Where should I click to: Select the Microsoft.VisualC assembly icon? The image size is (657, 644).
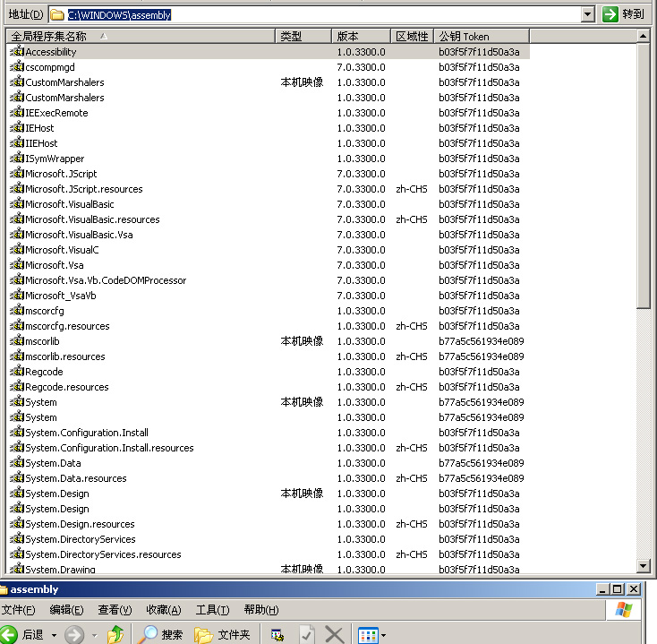tap(17, 250)
